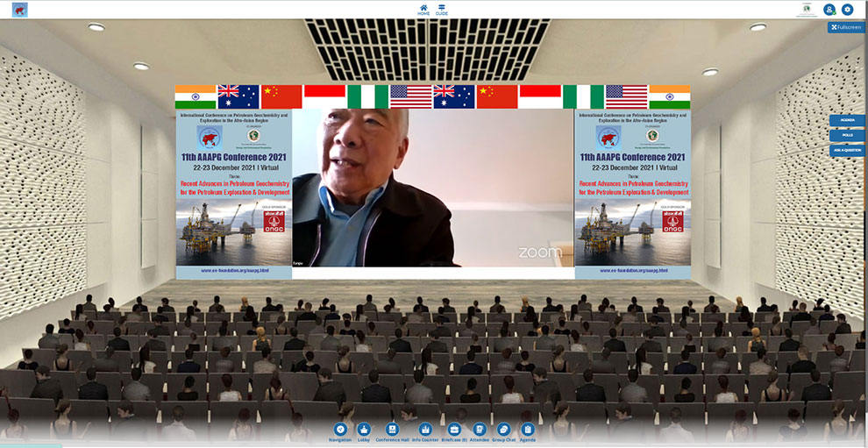Click the foundation logo near the profile icon
The height and width of the screenshot is (448, 868).
(x=808, y=10)
